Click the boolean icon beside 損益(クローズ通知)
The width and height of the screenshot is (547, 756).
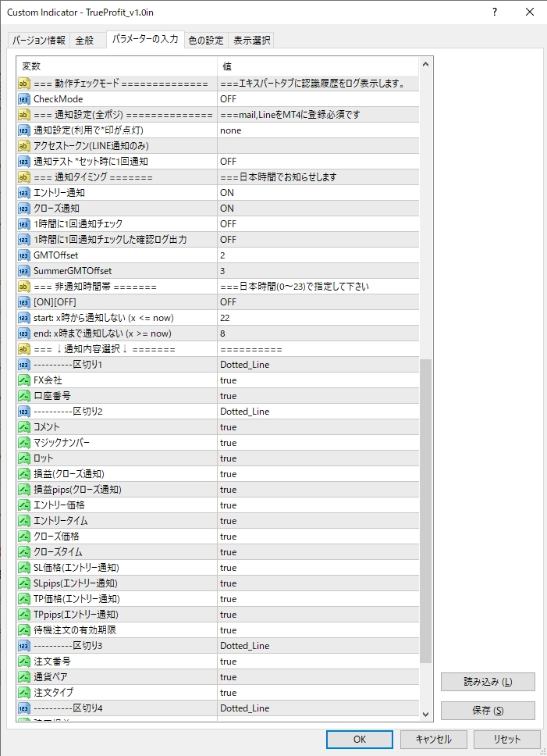pos(24,474)
